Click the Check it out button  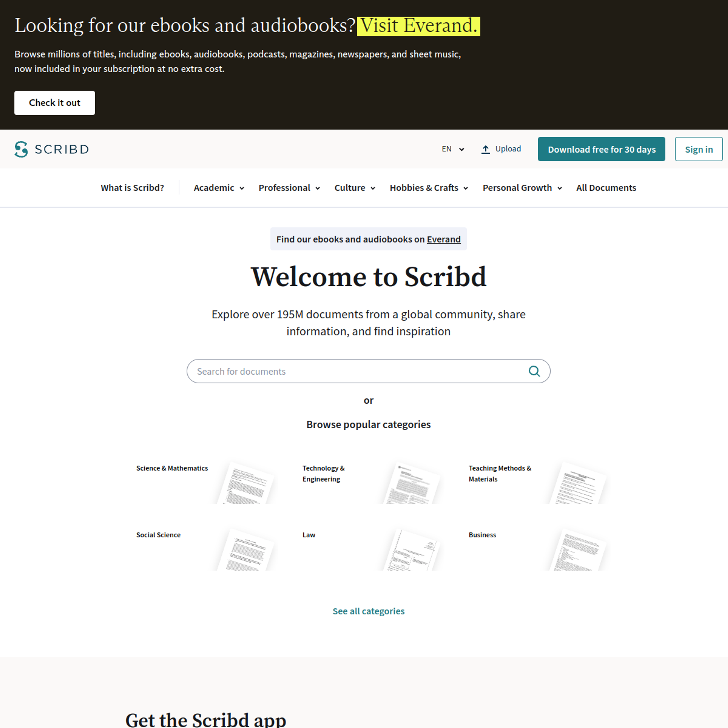pyautogui.click(x=54, y=103)
